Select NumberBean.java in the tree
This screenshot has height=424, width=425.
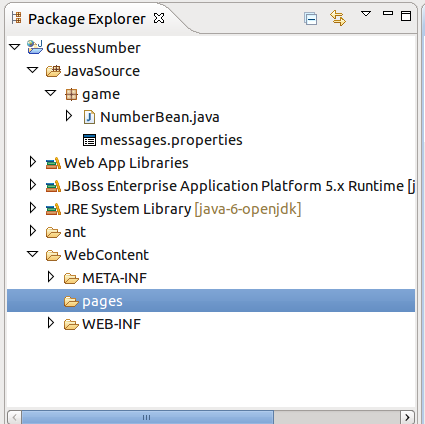(160, 117)
